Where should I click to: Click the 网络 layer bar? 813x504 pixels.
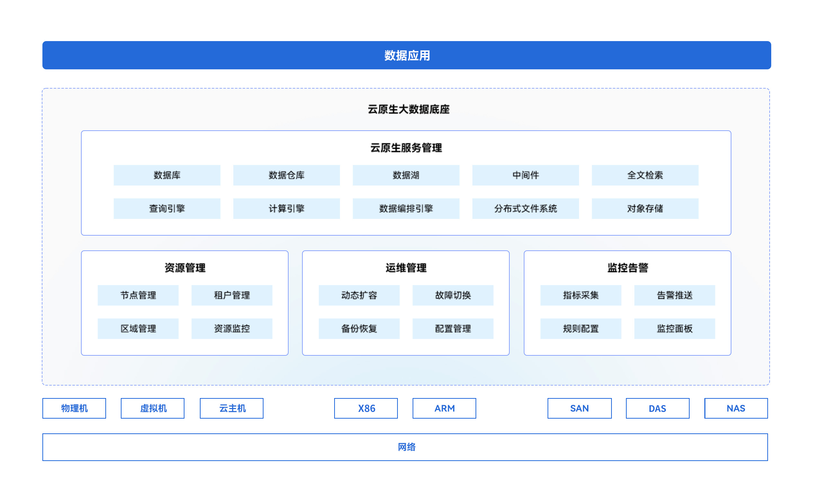[406, 447]
